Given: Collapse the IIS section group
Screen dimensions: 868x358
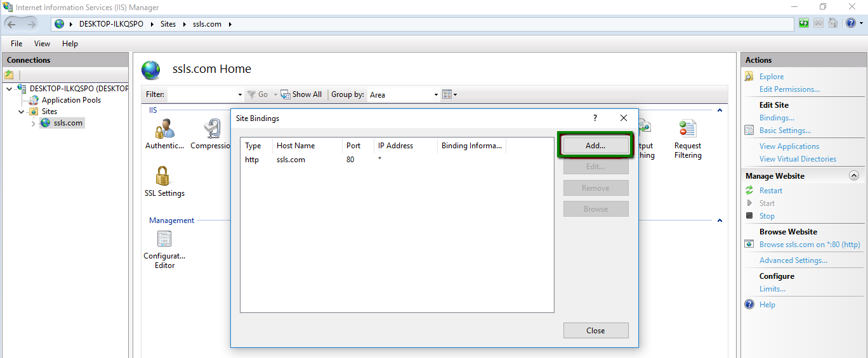Looking at the screenshot, I should coord(720,110).
